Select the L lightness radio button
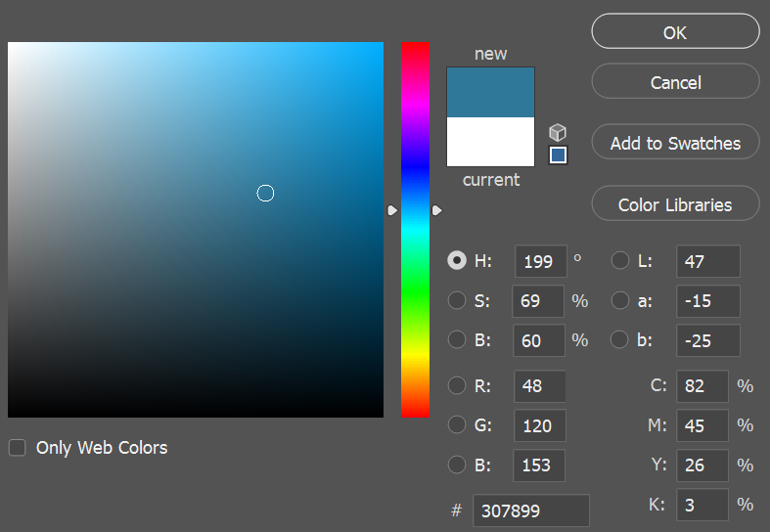770x532 pixels. [619, 260]
